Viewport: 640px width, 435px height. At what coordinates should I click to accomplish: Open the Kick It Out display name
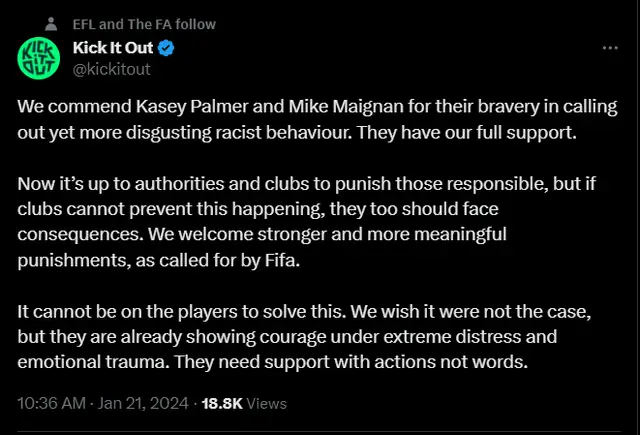click(113, 48)
